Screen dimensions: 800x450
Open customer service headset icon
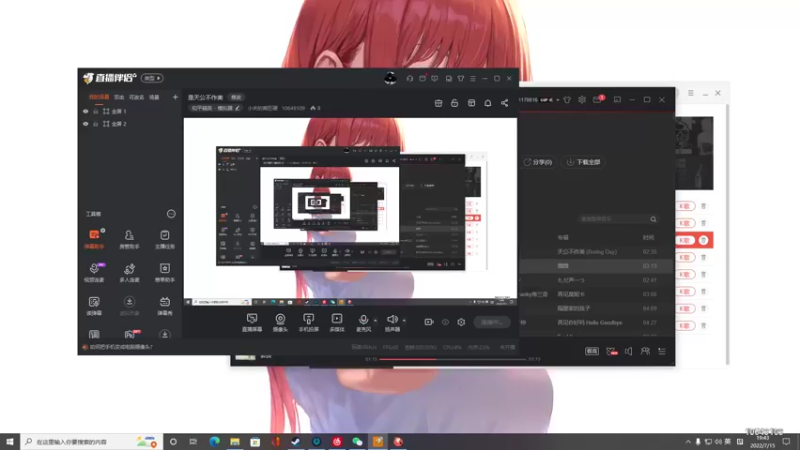(x=410, y=79)
